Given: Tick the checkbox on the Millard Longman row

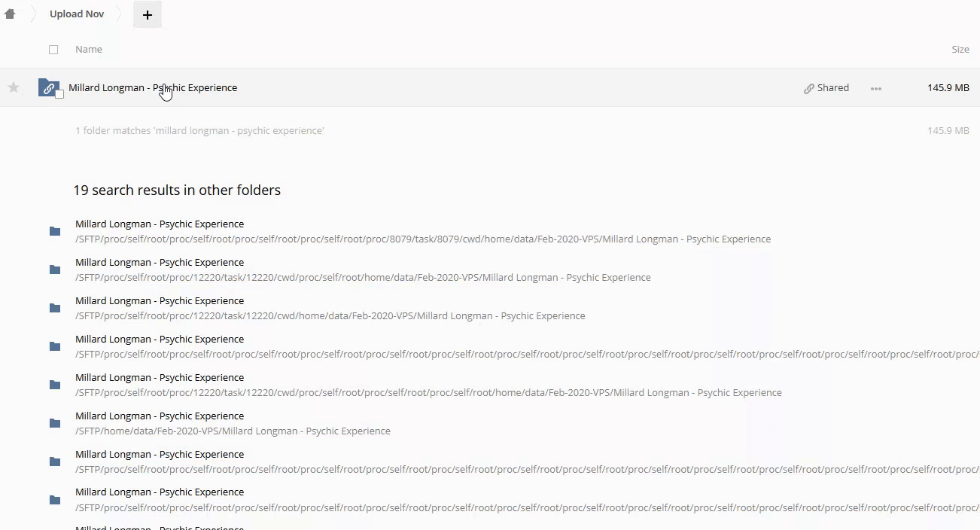Looking at the screenshot, I should pyautogui.click(x=59, y=95).
